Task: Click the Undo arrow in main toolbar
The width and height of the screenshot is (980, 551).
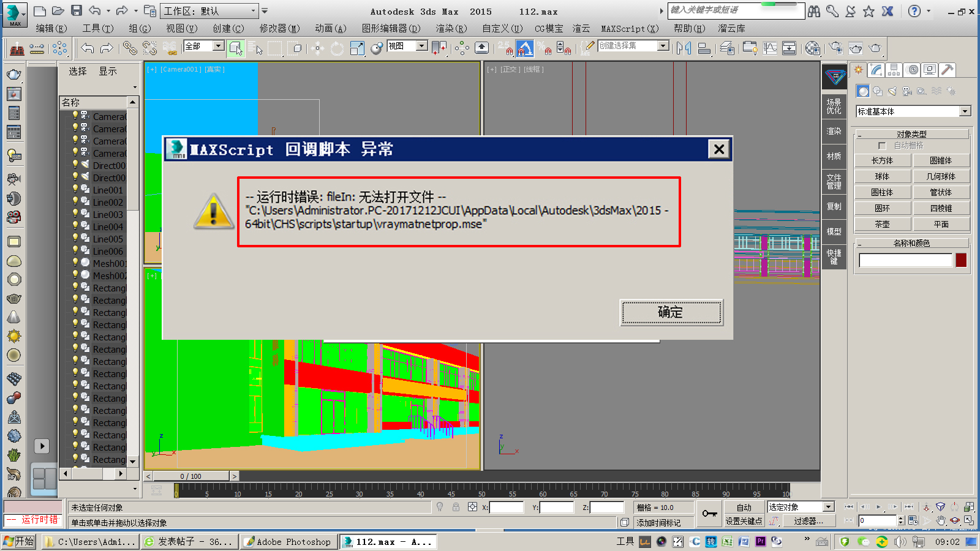Action: 88,48
